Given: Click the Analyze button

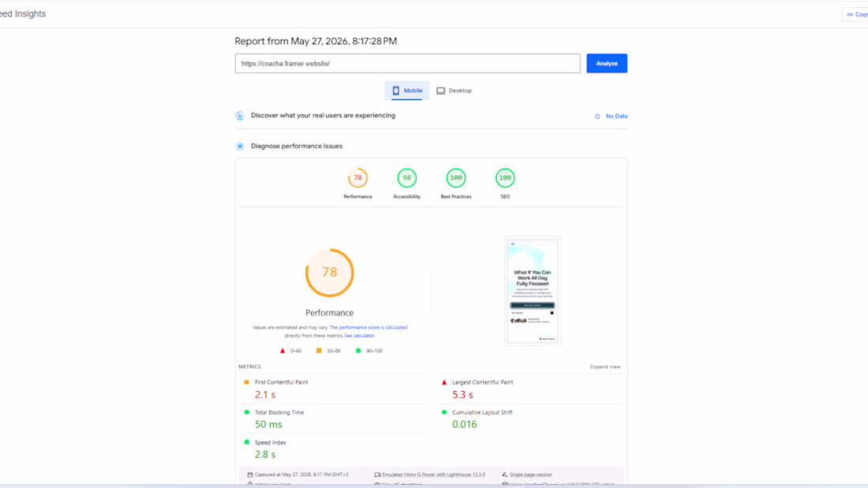Looking at the screenshot, I should coord(607,63).
